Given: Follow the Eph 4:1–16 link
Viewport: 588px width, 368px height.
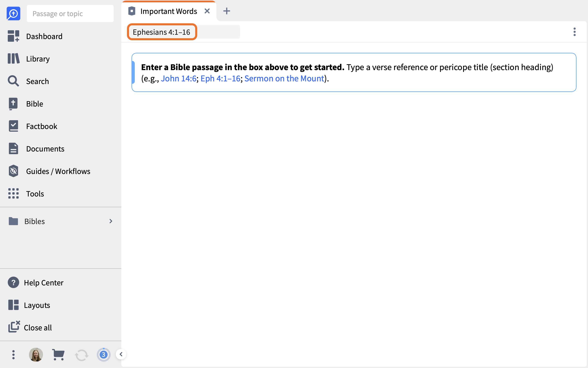Looking at the screenshot, I should pyautogui.click(x=220, y=78).
